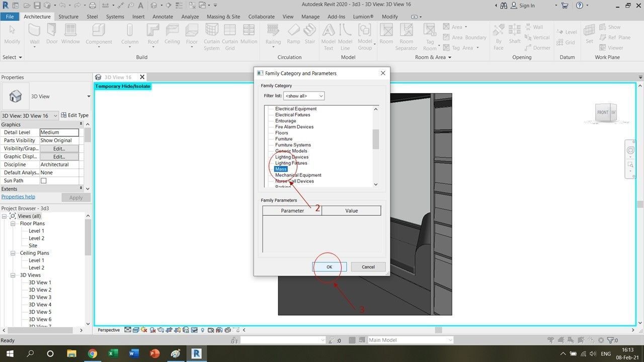Click the ViewCube FRONT face
Viewport: 644px width, 362px height.
point(603,113)
